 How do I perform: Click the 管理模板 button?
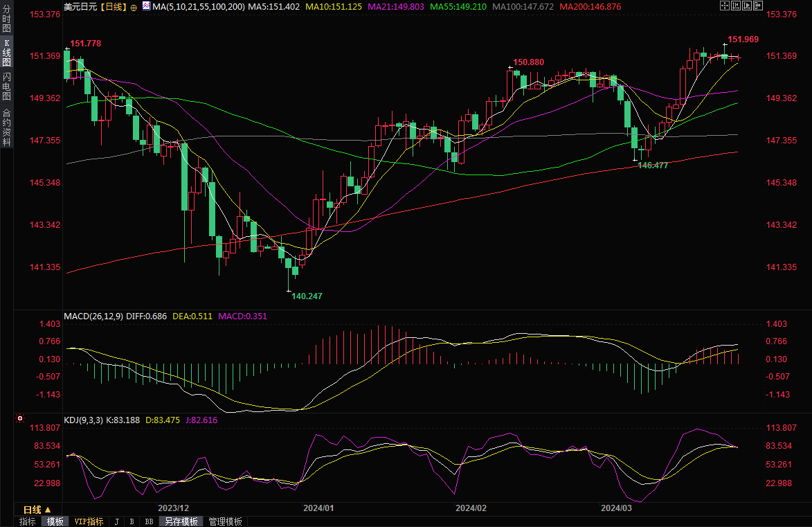tap(225, 522)
